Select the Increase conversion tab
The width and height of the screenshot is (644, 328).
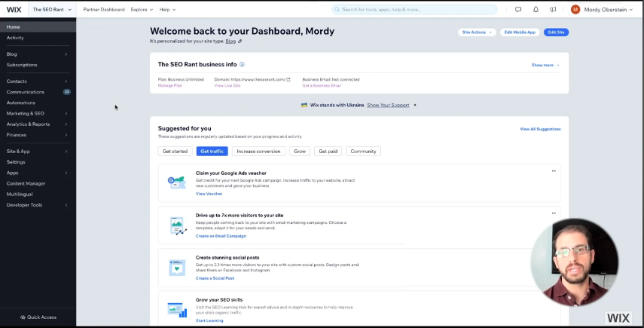(258, 152)
